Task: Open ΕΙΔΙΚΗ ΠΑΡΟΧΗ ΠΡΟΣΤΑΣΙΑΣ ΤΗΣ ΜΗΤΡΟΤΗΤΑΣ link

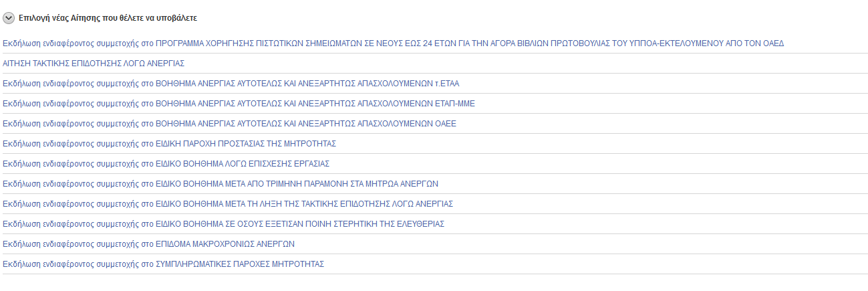Action: point(169,143)
